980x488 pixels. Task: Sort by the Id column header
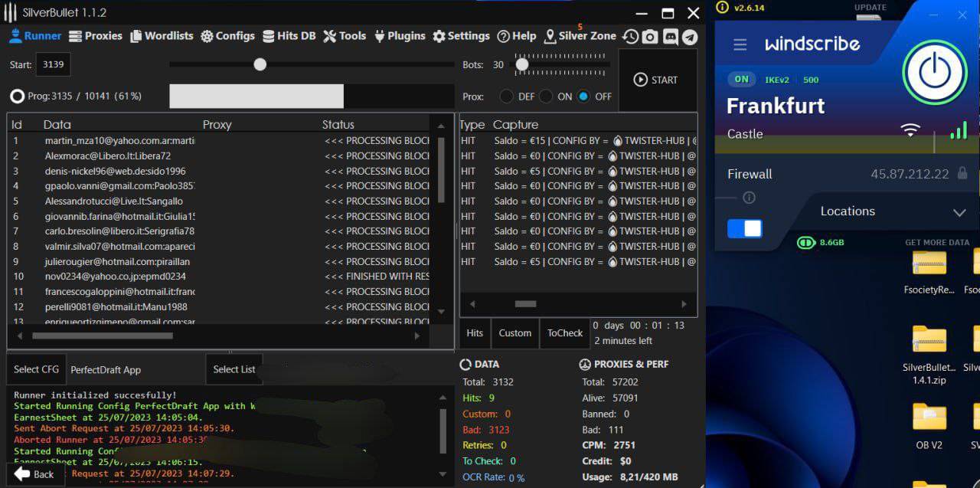click(x=17, y=124)
